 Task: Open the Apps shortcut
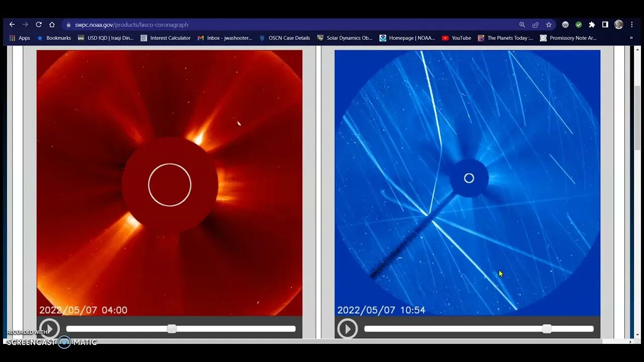tap(20, 38)
